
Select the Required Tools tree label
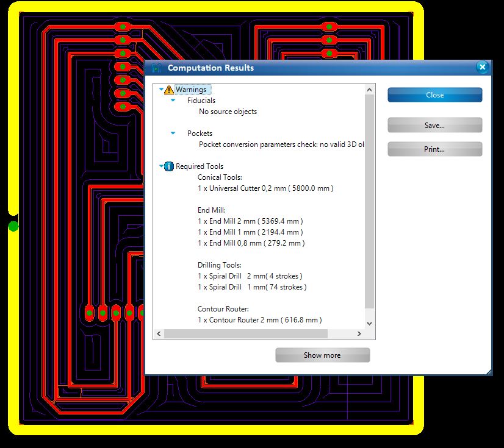200,166
